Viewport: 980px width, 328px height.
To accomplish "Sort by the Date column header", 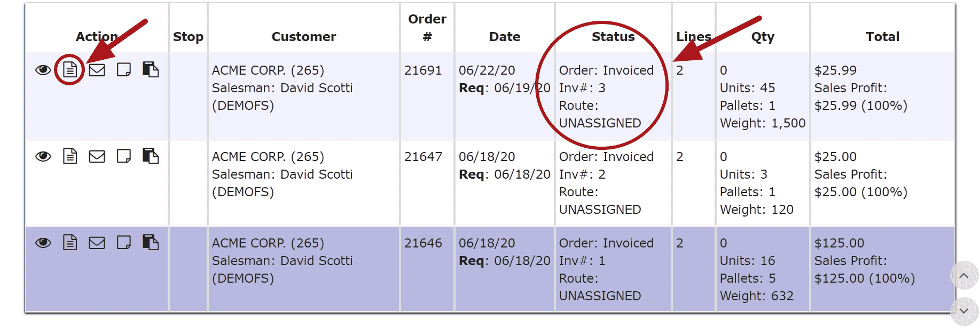I will pos(505,37).
